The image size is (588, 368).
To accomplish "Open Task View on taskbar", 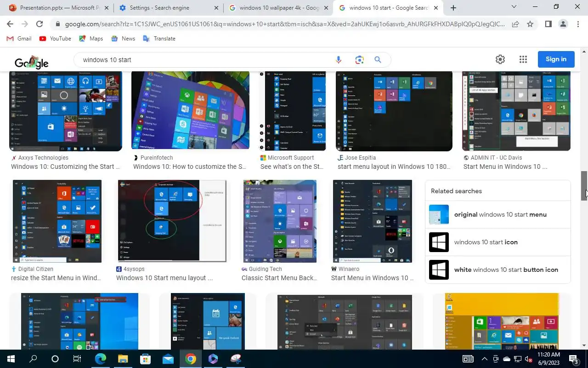I will pos(77,359).
